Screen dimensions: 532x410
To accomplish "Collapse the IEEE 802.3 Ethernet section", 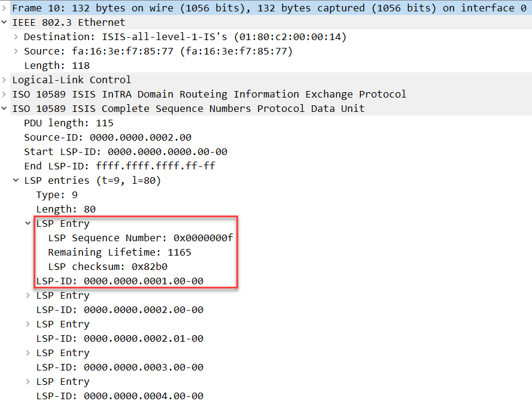I will pyautogui.click(x=5, y=22).
